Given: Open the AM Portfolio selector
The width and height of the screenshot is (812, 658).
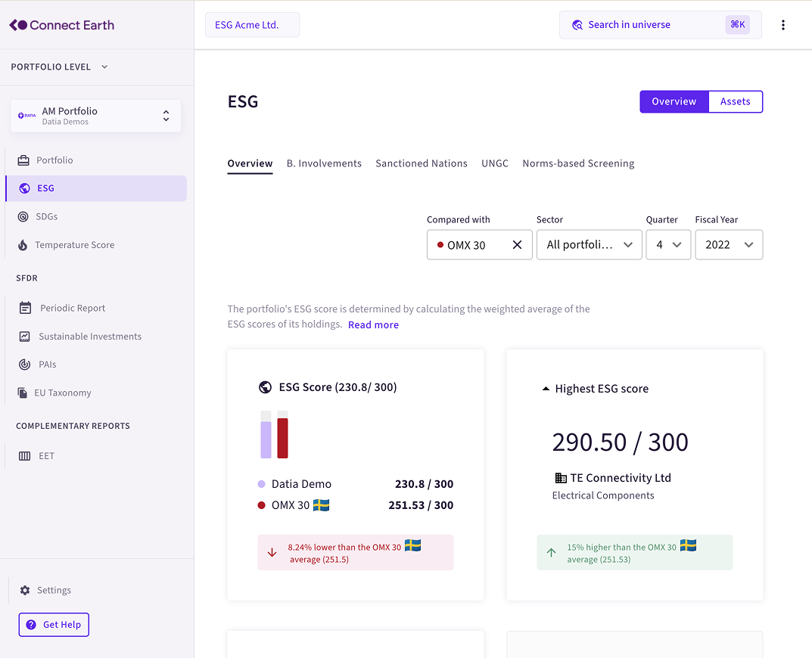Looking at the screenshot, I should click(x=96, y=116).
